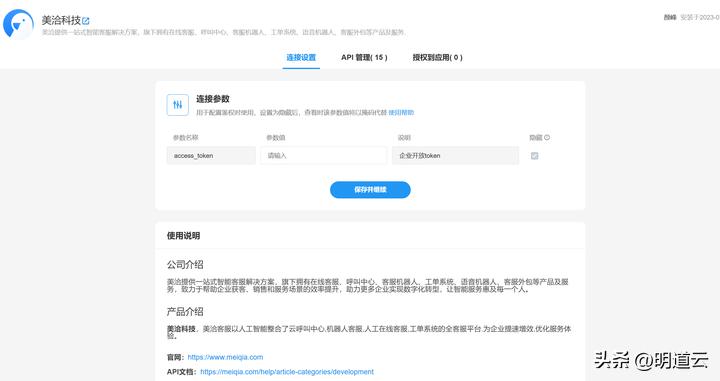Open the 授权到应用(0) tab
The width and height of the screenshot is (720, 381).
(x=437, y=57)
